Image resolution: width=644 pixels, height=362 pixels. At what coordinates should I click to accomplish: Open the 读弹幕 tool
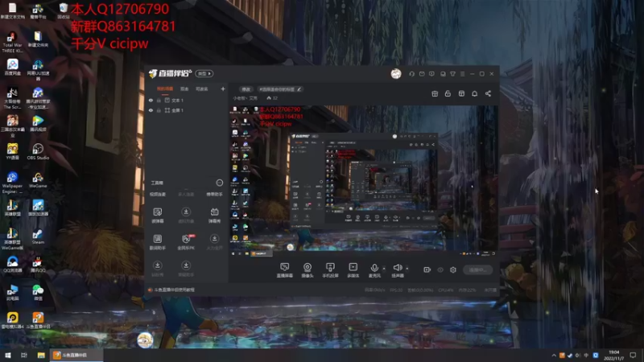(x=157, y=215)
